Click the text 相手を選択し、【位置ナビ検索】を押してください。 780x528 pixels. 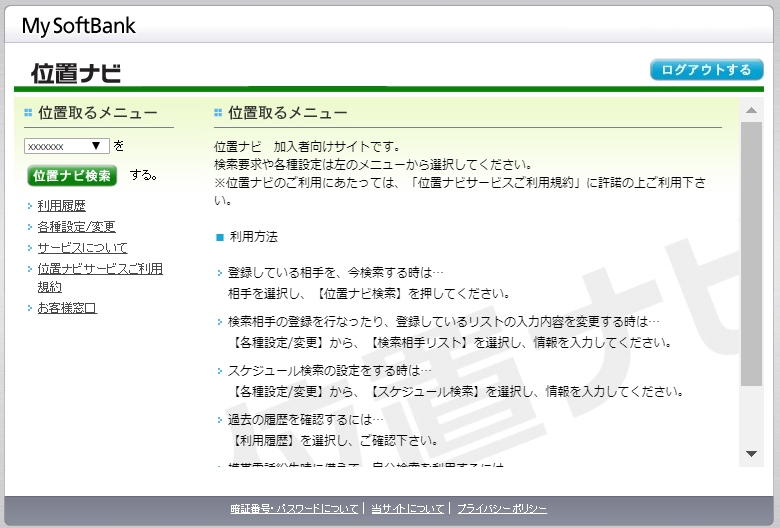pos(369,294)
